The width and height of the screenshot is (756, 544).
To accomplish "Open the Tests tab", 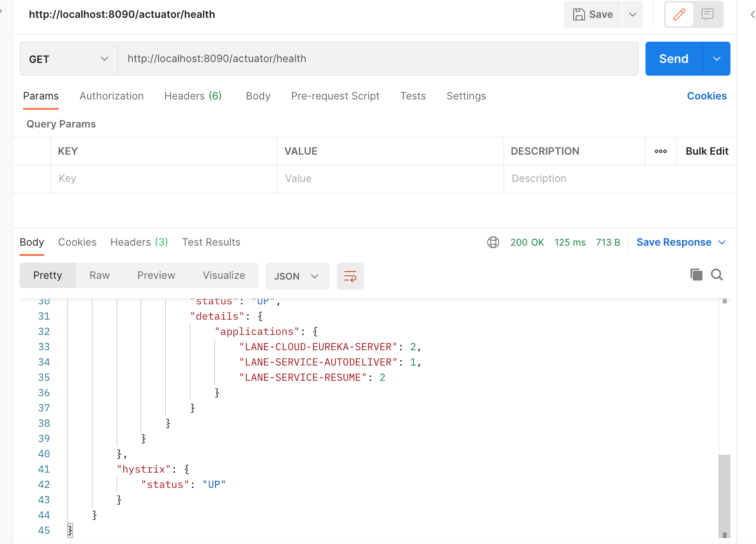I will coord(413,96).
